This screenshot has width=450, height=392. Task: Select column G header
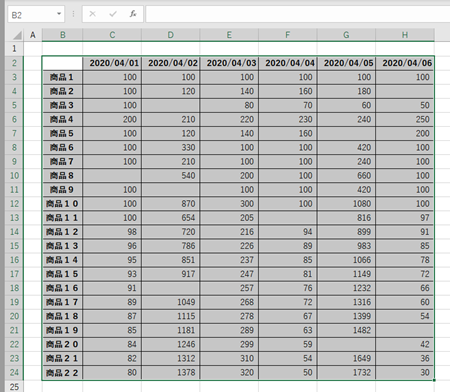click(x=346, y=35)
